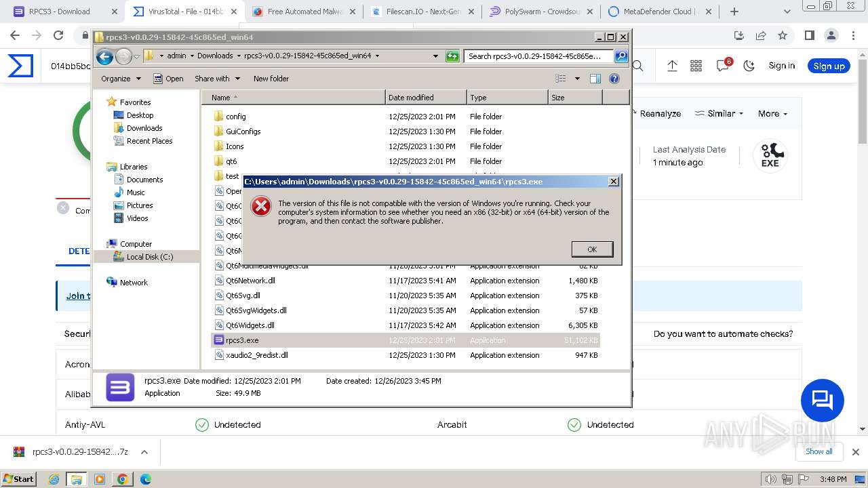Focus the Explorer search box
This screenshot has width=868, height=488.
[x=539, y=56]
